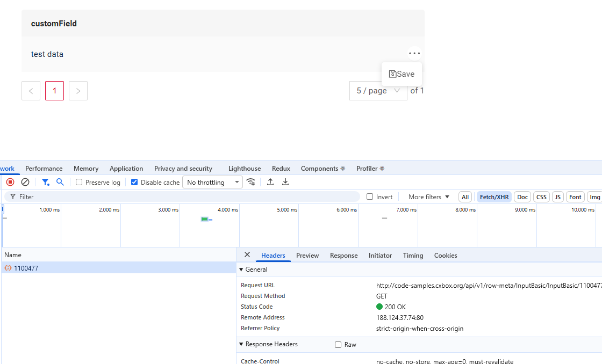Open row actions three-dot menu

point(414,53)
